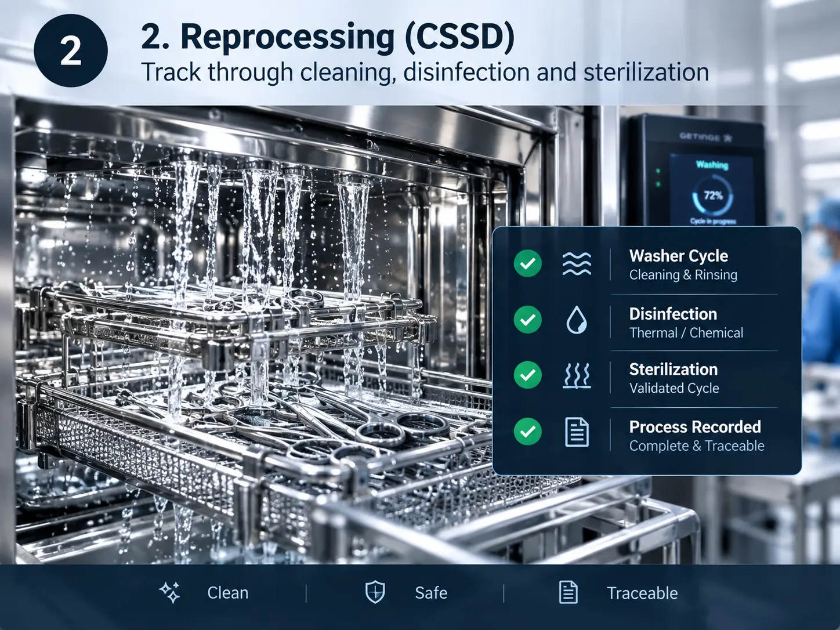Click the document icon beside Process Recorded
Screen dimensions: 840x630
coord(577,432)
